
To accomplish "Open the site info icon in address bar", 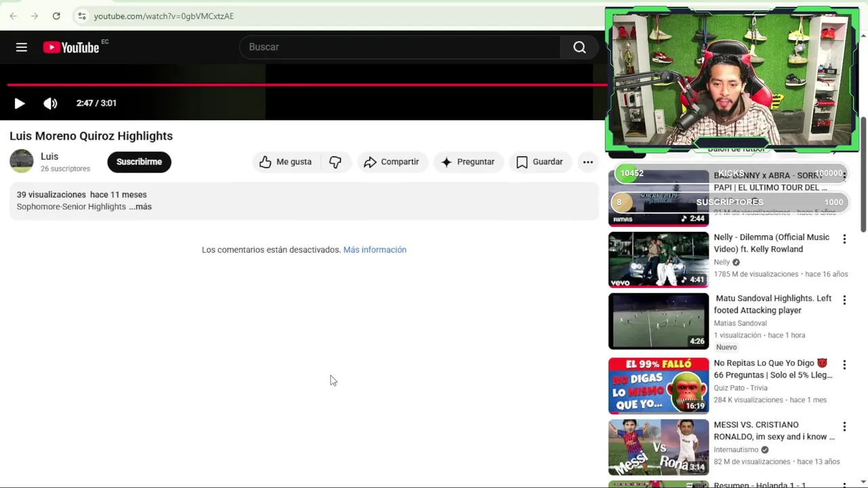I will [x=81, y=16].
